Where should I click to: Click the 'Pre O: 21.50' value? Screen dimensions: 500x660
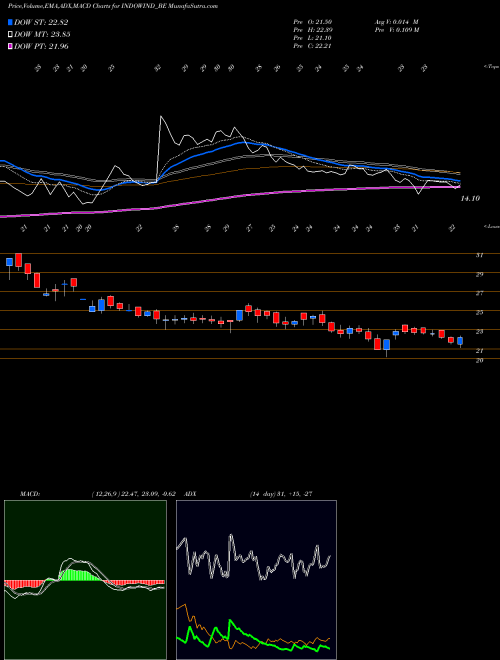click(x=312, y=22)
